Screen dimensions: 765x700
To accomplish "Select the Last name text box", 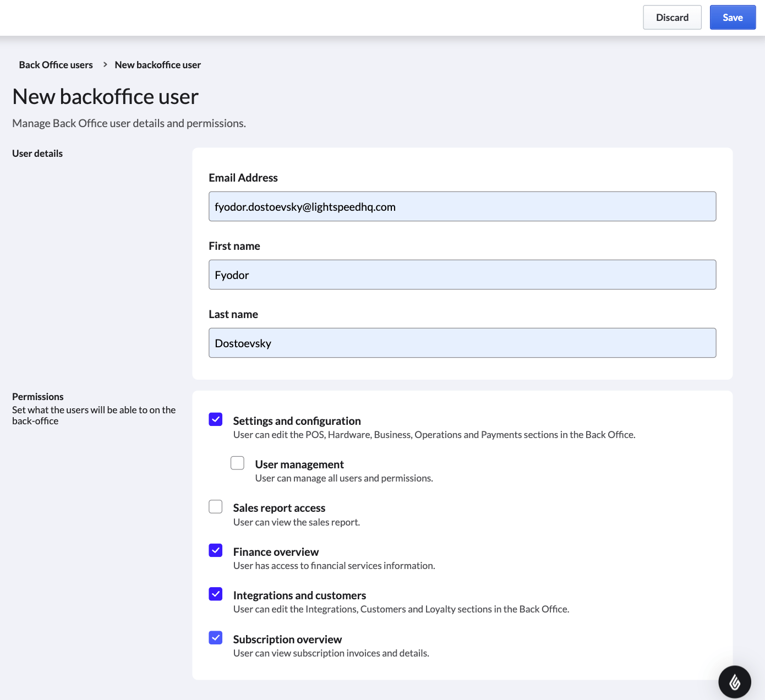I will click(462, 343).
